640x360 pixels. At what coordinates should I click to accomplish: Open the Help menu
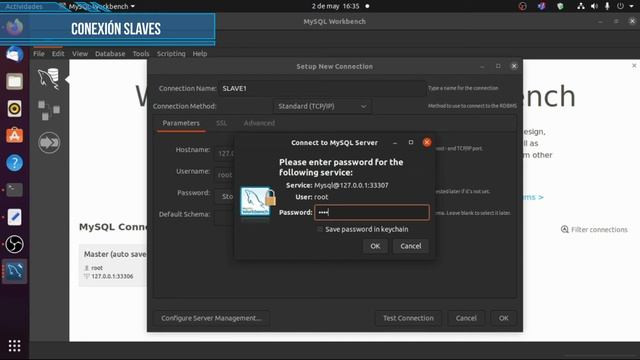(200, 53)
